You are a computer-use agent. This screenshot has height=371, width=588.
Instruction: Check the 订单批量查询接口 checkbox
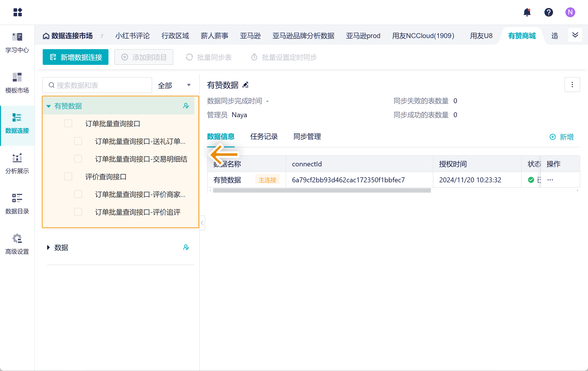click(x=68, y=123)
